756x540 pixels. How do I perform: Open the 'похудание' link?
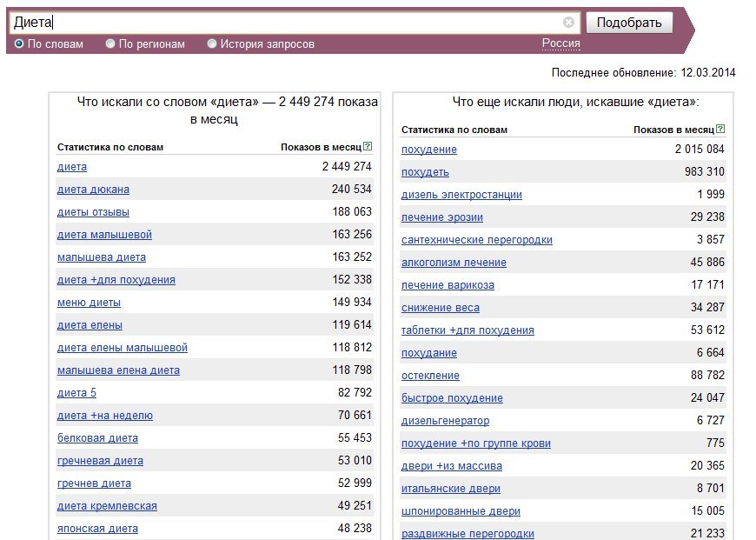click(428, 353)
